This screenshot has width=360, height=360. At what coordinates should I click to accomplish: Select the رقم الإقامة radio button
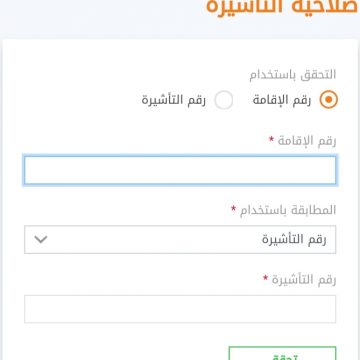(328, 100)
